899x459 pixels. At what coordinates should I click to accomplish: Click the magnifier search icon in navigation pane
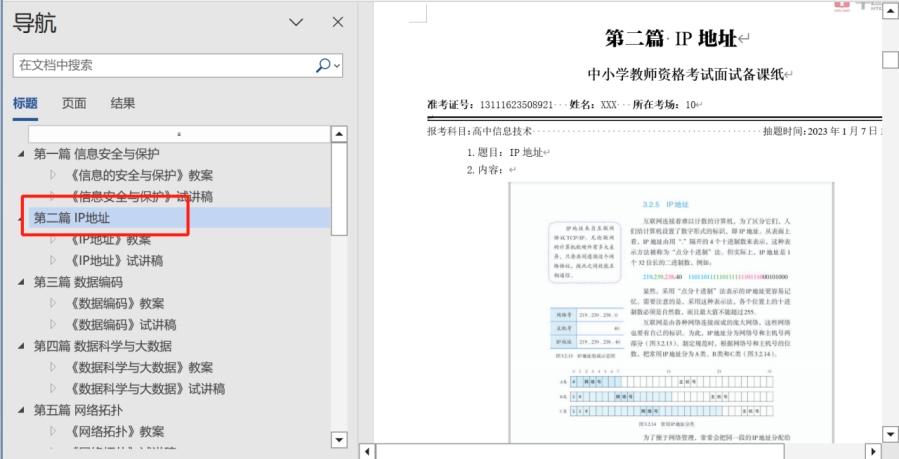click(x=322, y=65)
